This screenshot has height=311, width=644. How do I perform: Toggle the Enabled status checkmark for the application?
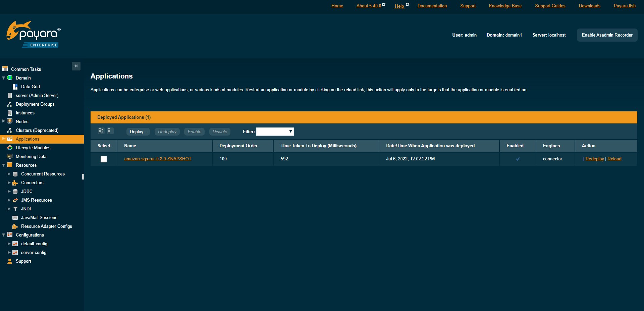pos(517,159)
